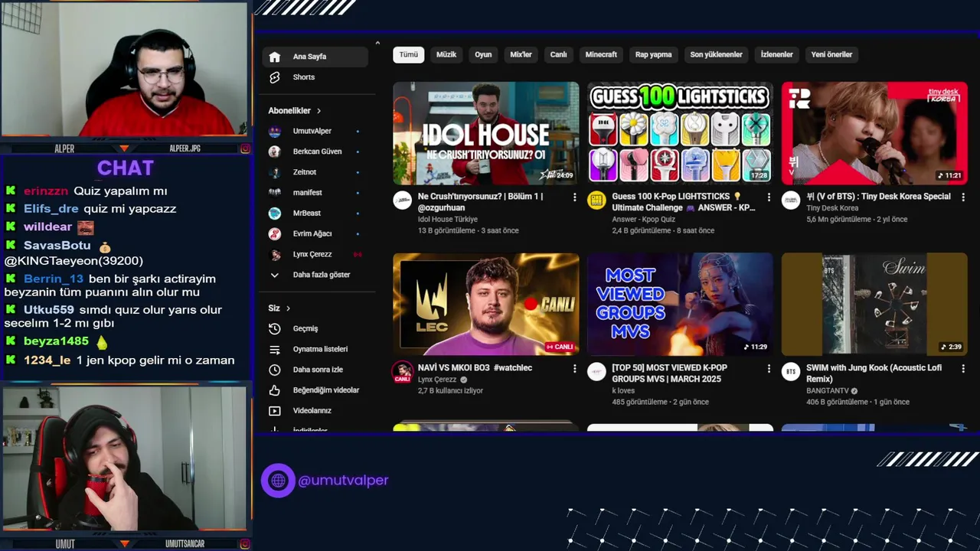Click chat username Berrin_13
This screenshot has height=551, width=980.
pyautogui.click(x=53, y=279)
